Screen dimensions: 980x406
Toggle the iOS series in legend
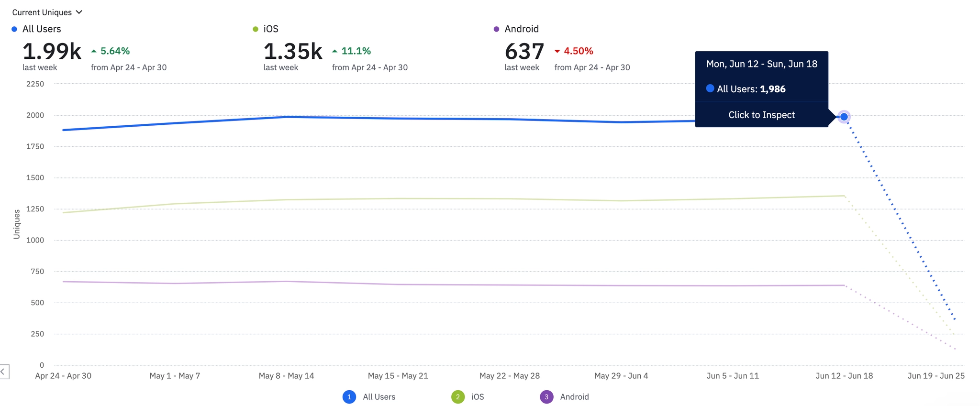tap(478, 397)
